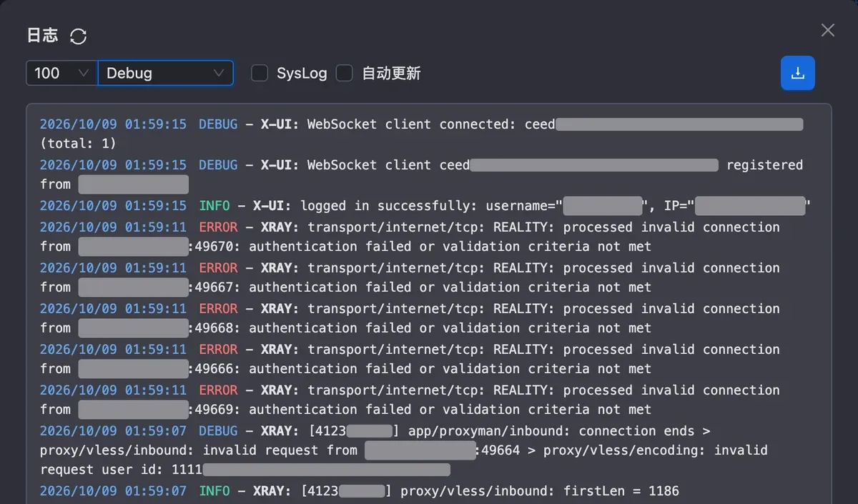Select the 'WebSocket client connected' log line

422,134
